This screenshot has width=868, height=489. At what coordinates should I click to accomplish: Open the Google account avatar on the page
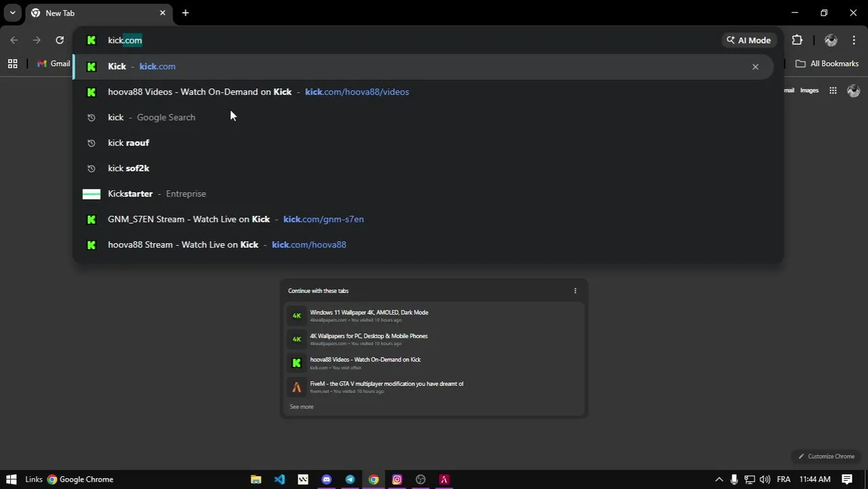pyautogui.click(x=854, y=90)
